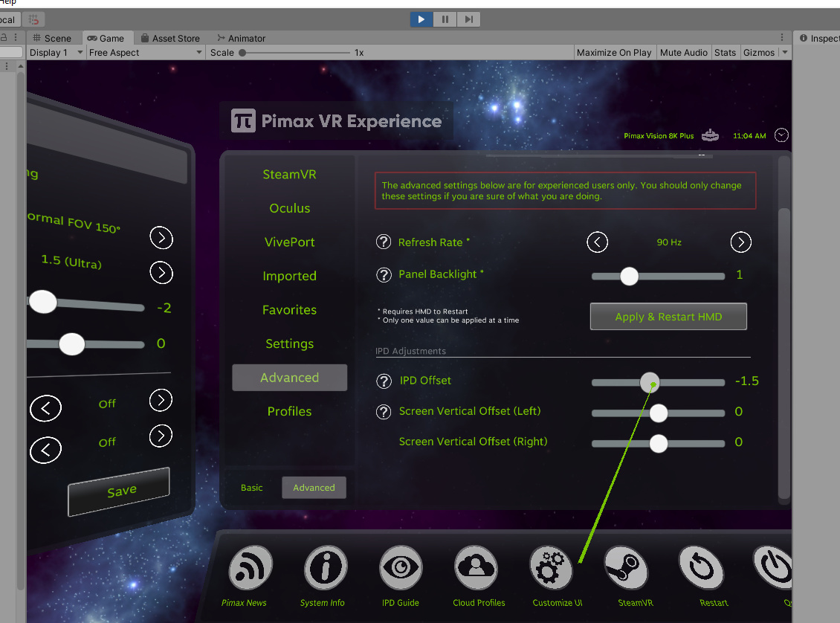Open the Gizmos dropdown arrow
Screen dimensions: 840x623
pyautogui.click(x=785, y=53)
